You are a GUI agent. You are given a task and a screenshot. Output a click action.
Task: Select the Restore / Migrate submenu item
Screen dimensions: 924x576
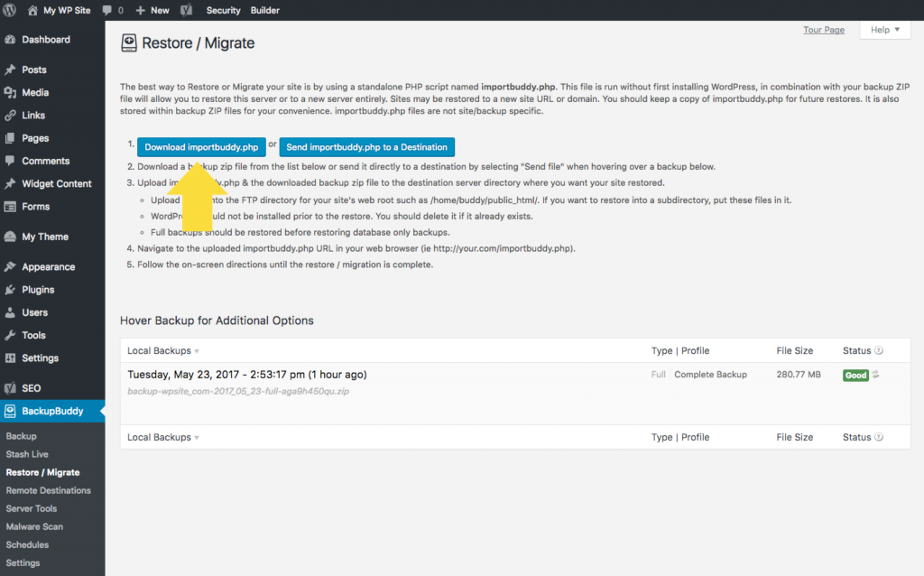point(42,472)
